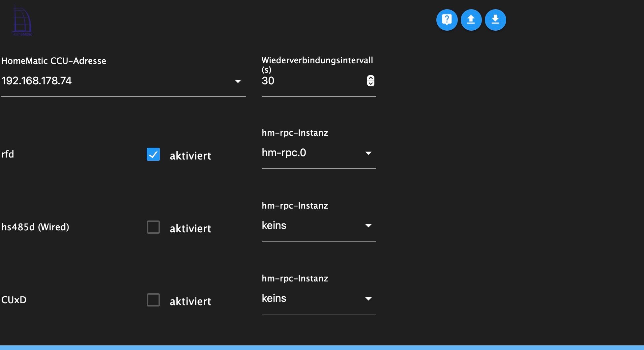
Task: Click the aktiviert label beside hs485d
Action: click(x=190, y=228)
